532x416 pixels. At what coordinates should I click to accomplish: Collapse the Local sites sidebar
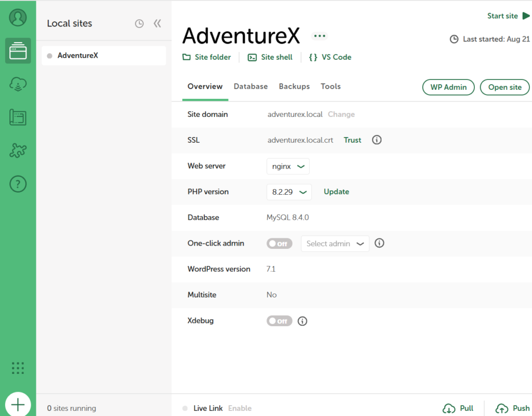click(x=157, y=23)
